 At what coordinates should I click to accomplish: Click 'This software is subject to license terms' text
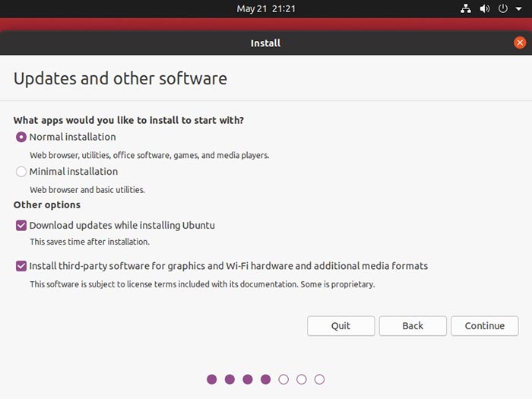click(202, 284)
